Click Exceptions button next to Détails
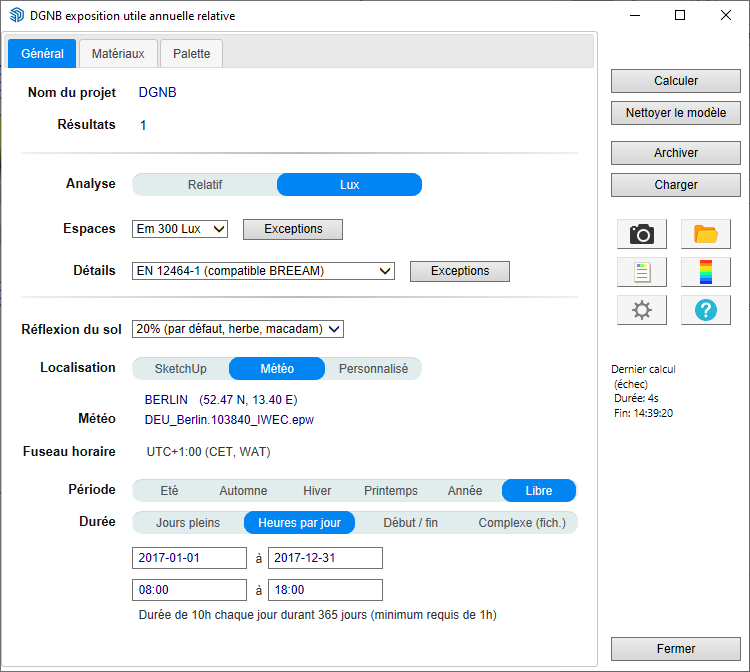 coord(460,271)
